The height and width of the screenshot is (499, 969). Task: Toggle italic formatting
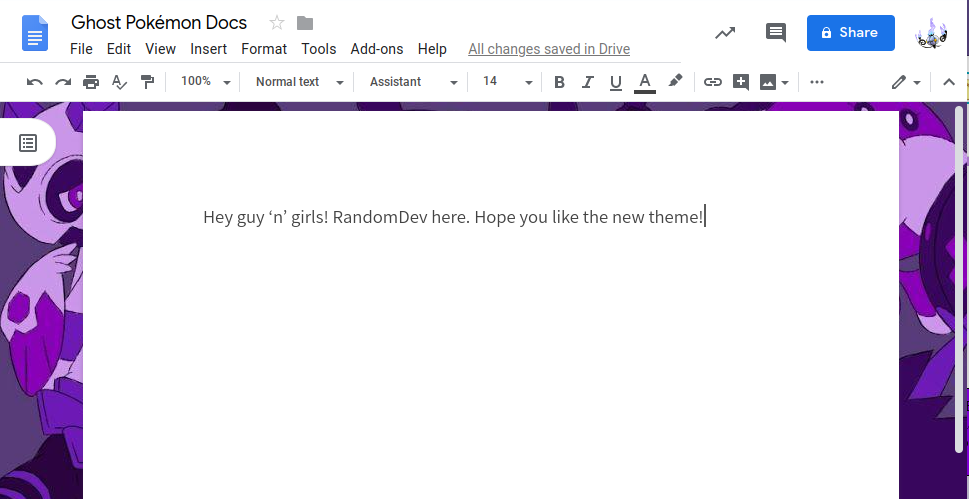tap(588, 82)
